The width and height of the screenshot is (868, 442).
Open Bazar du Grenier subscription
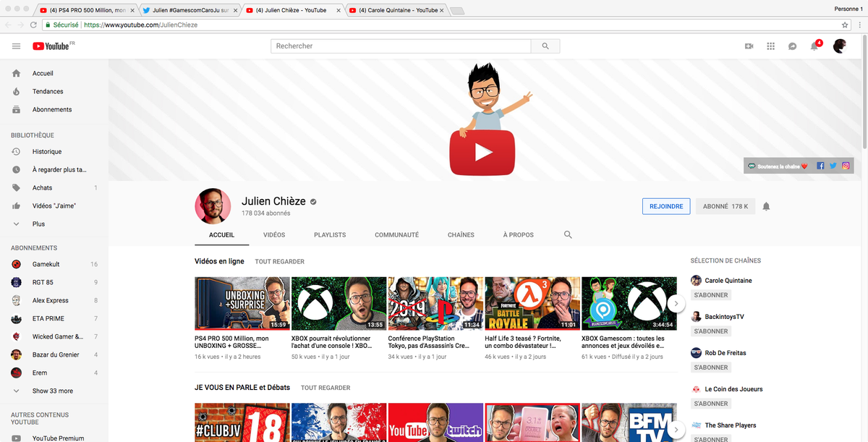pyautogui.click(x=54, y=355)
